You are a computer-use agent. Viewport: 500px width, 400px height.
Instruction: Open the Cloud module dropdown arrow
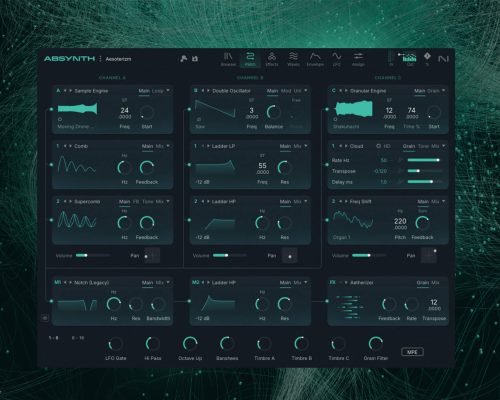pyautogui.click(x=444, y=146)
